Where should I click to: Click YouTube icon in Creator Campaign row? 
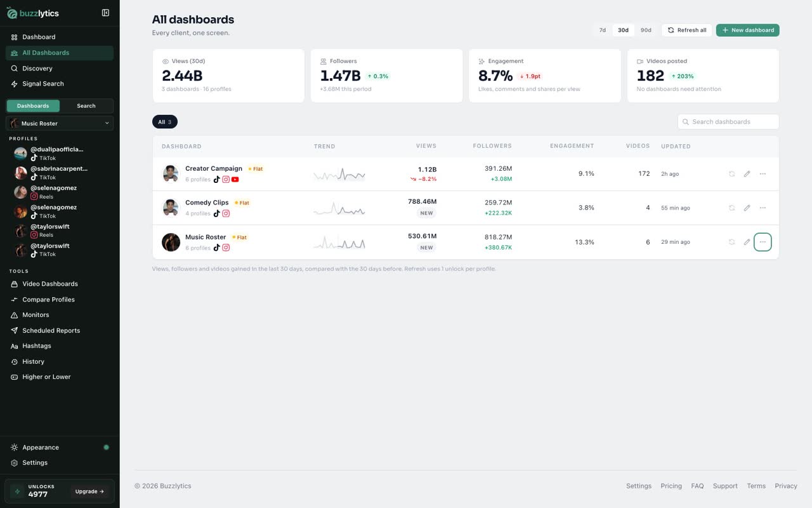(x=235, y=180)
